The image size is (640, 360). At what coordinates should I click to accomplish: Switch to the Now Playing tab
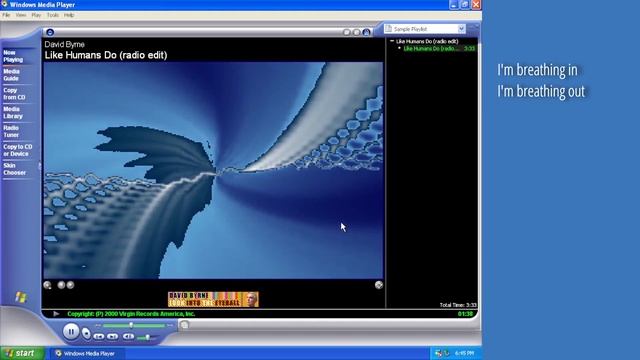(x=13, y=56)
